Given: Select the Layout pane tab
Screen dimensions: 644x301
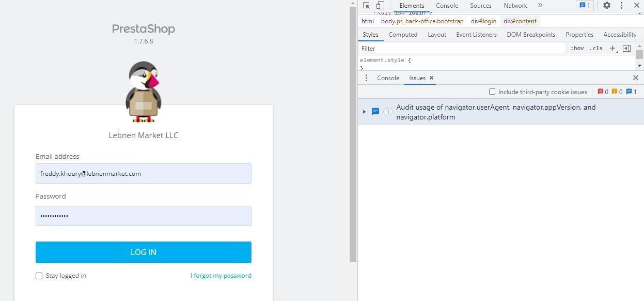Looking at the screenshot, I should coord(437,35).
